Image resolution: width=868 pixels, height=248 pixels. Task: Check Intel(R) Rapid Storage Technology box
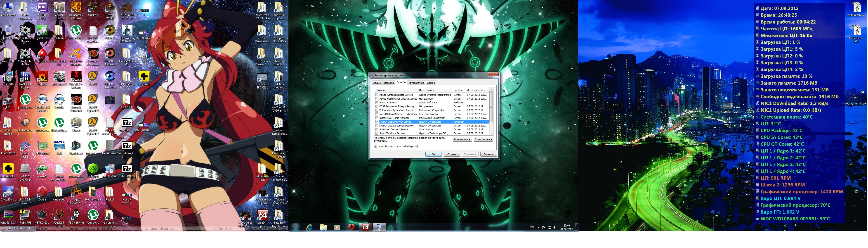[377, 114]
